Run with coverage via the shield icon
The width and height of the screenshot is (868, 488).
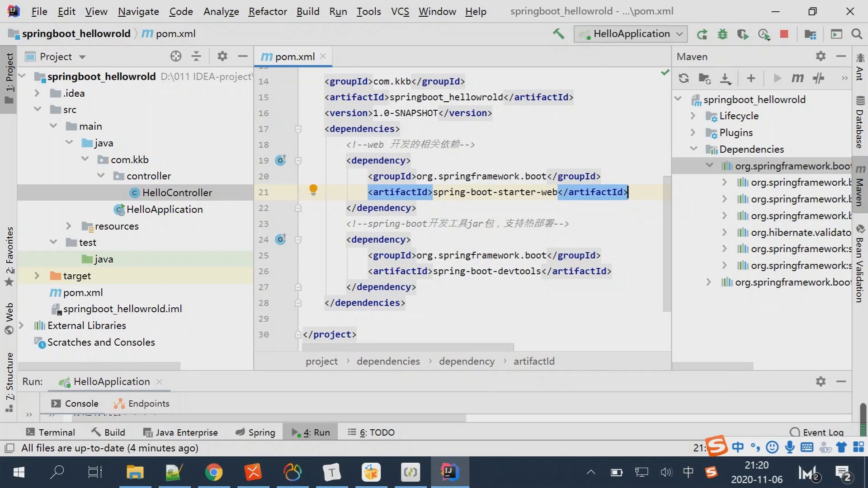(742, 34)
